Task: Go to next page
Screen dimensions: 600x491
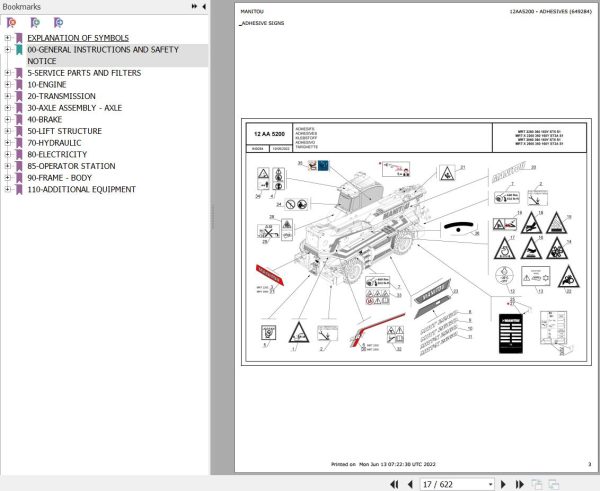Action: point(503,484)
